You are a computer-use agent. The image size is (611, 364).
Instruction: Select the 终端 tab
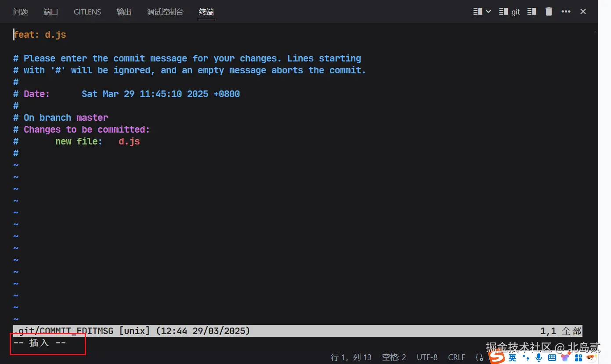[206, 12]
